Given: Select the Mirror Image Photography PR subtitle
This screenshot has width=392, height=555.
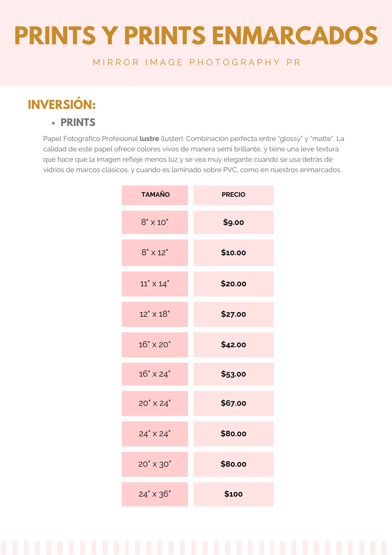Looking at the screenshot, I should [x=197, y=63].
